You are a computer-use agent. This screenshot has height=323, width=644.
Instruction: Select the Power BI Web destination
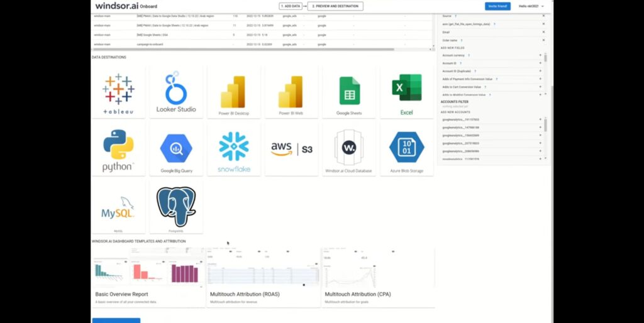click(291, 93)
